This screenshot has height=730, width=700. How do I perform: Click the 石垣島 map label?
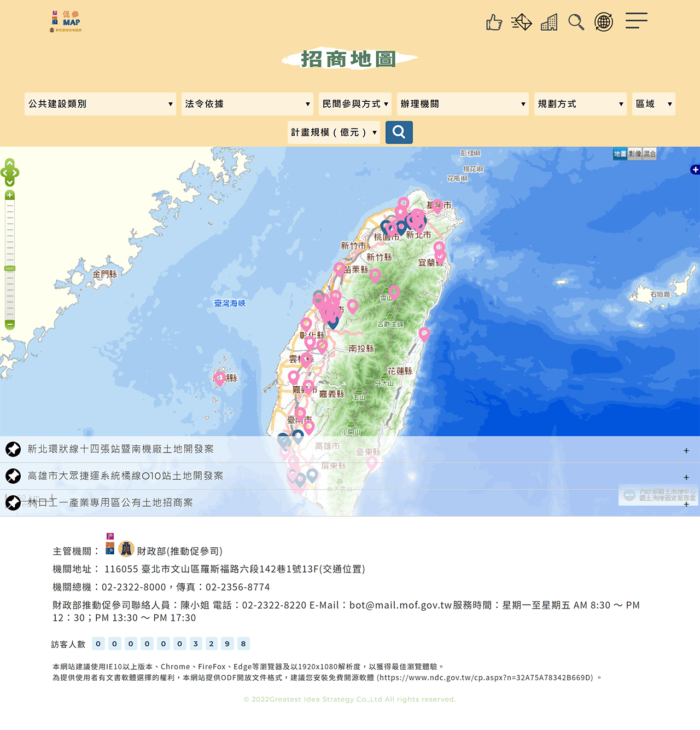point(660,294)
